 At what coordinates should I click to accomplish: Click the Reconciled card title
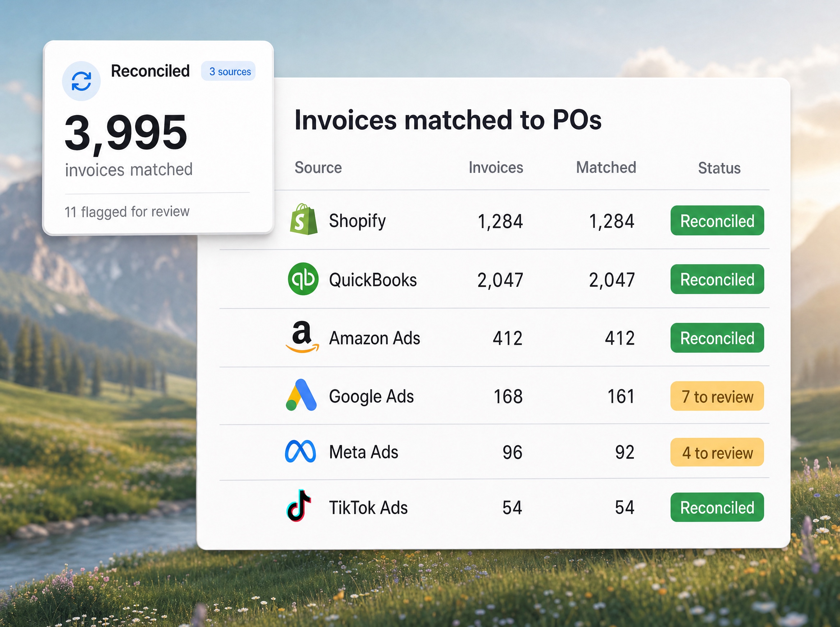150,71
